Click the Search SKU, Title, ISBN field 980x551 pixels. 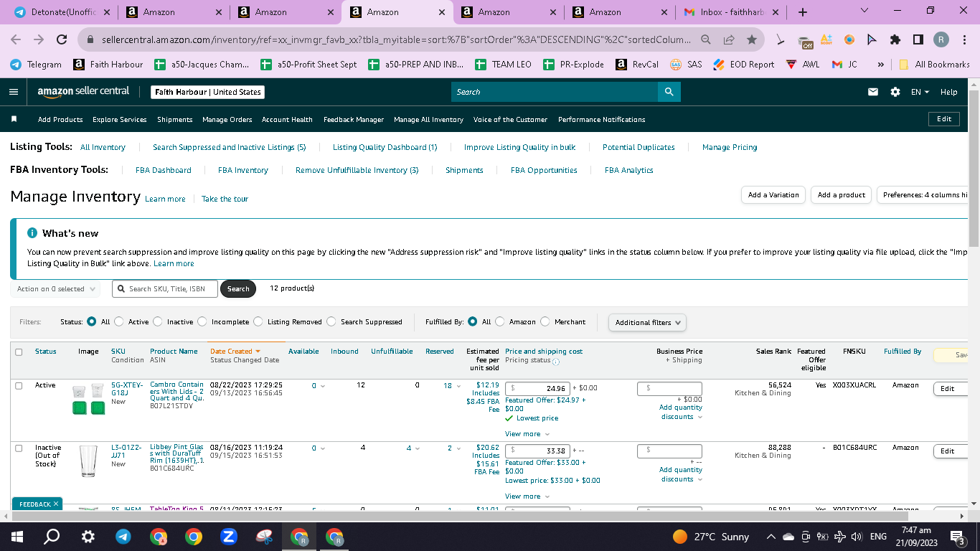164,289
